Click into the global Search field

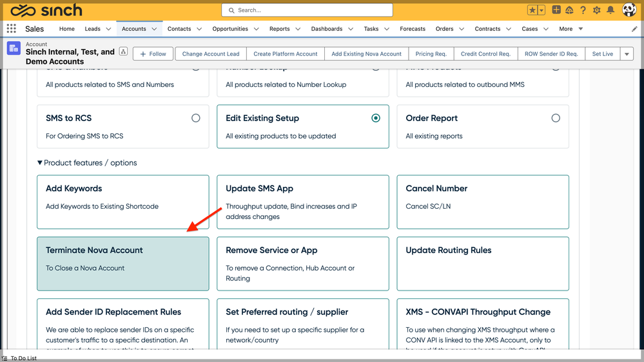point(307,10)
